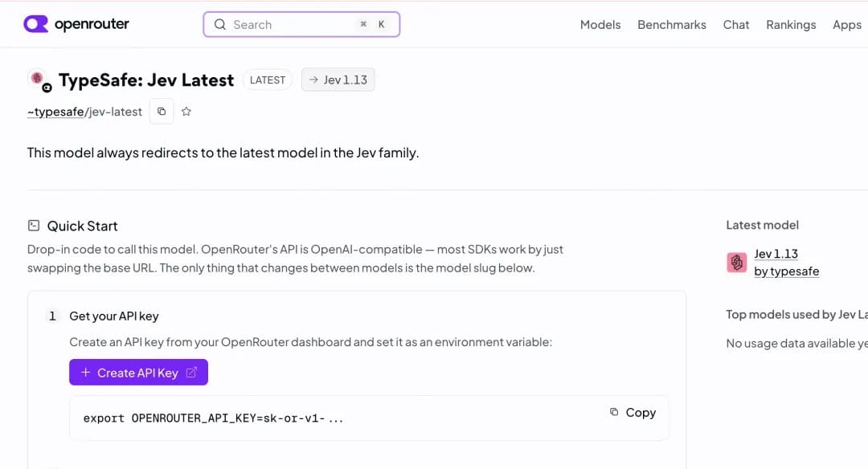The image size is (868, 469).
Task: Click the export OPENROUTER_API_KEY code text
Action: [x=213, y=418]
